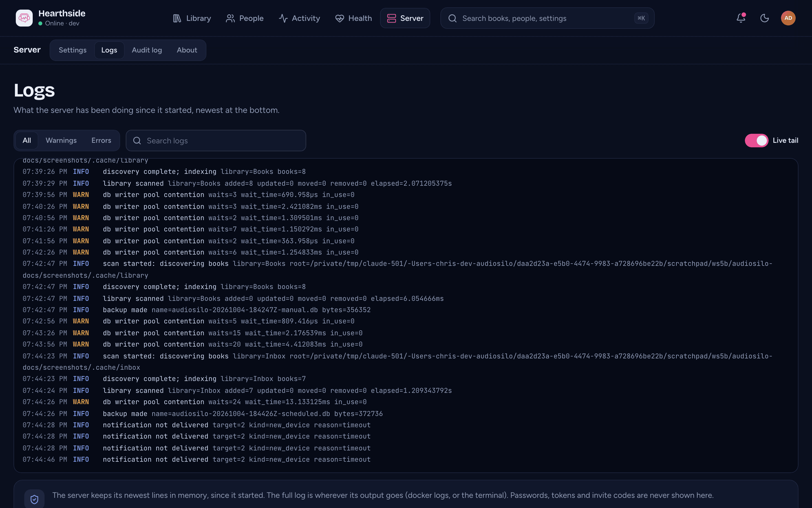
Task: Open the Settings tab
Action: [72, 50]
